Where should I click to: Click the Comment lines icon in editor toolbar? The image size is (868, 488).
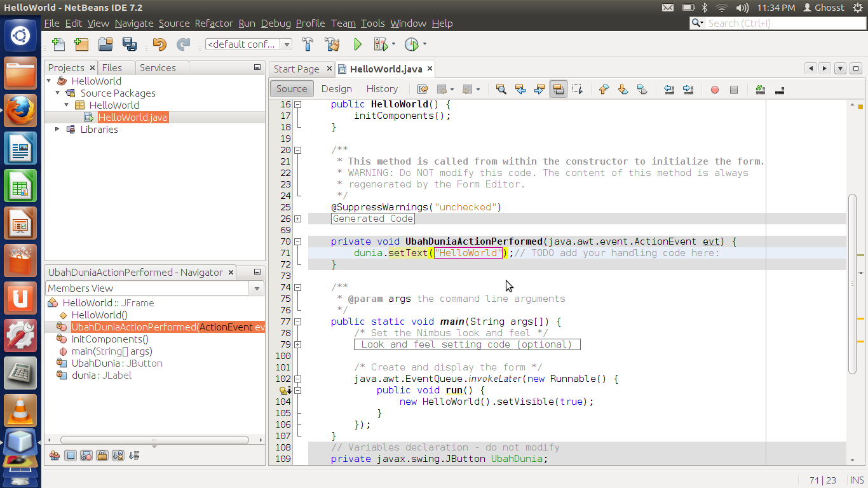pyautogui.click(x=760, y=89)
